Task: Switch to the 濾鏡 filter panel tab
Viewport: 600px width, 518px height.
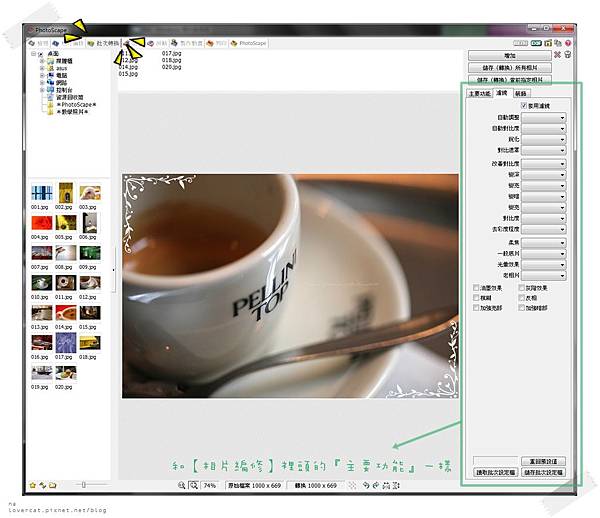Action: click(x=502, y=93)
